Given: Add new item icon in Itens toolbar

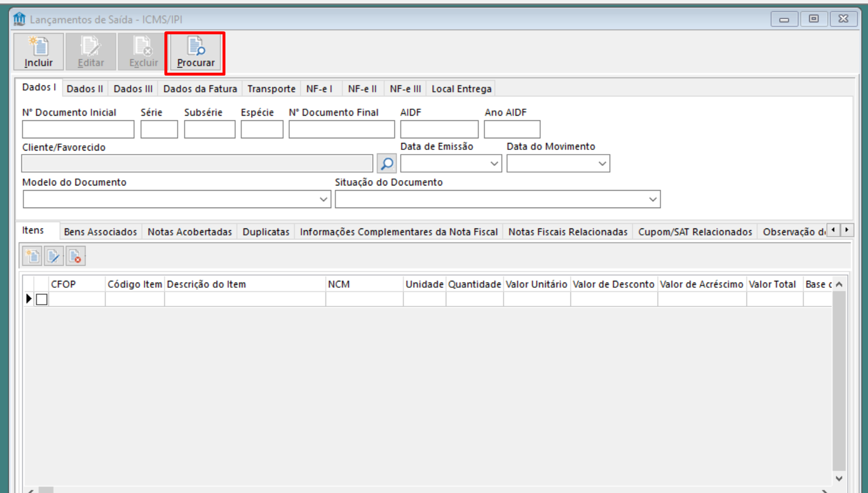Looking at the screenshot, I should (32, 256).
